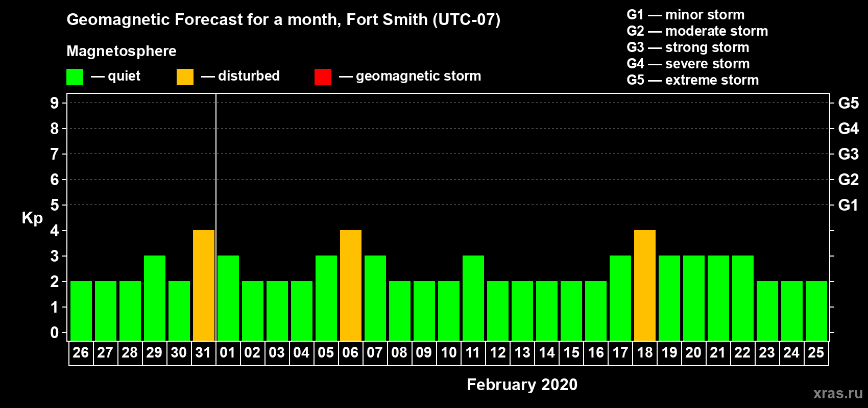
Task: Click the date label 22
Action: click(742, 352)
